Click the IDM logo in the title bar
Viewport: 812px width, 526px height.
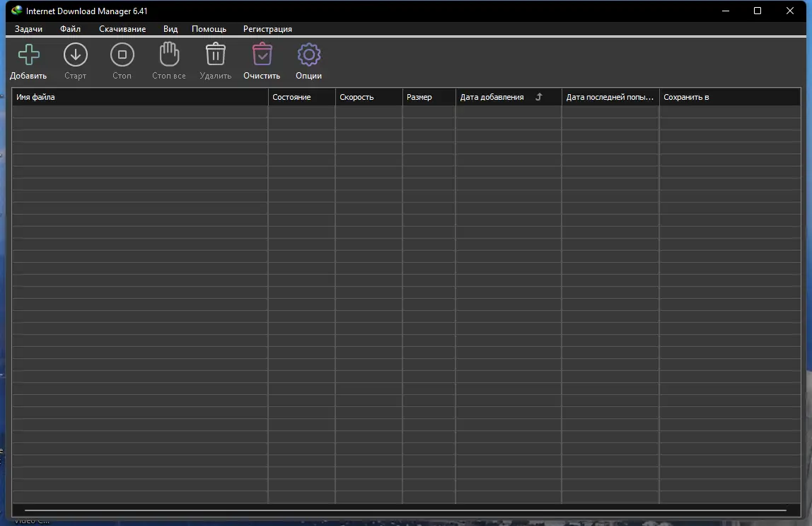click(x=16, y=11)
